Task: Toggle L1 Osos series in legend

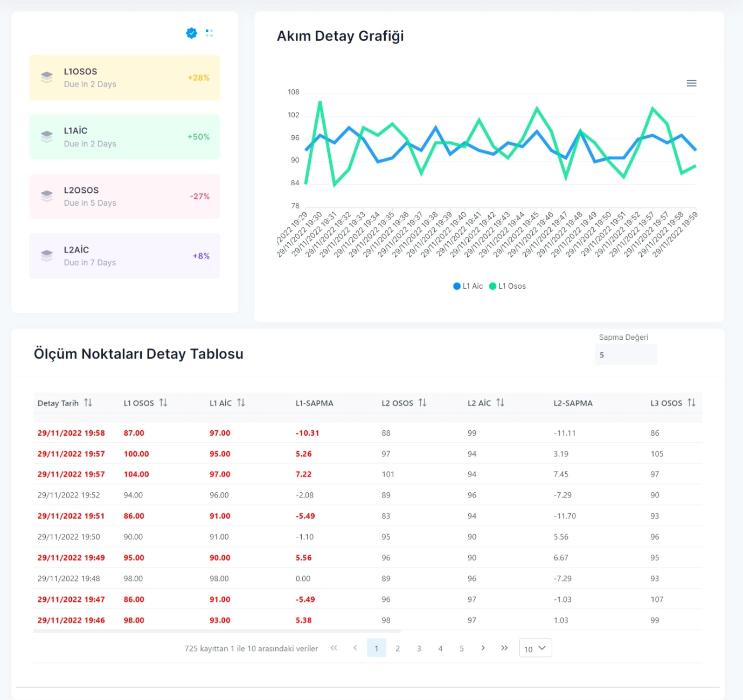Action: coord(507,286)
